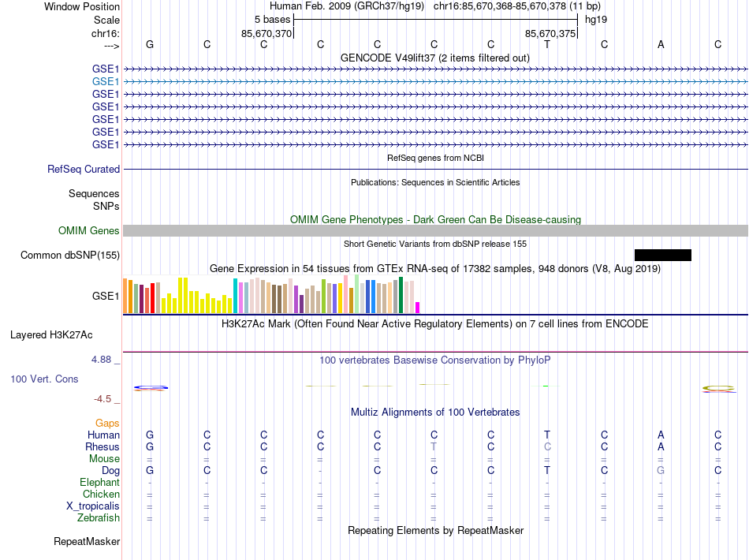Click the GENCODE V49lift37 track title

pos(435,58)
